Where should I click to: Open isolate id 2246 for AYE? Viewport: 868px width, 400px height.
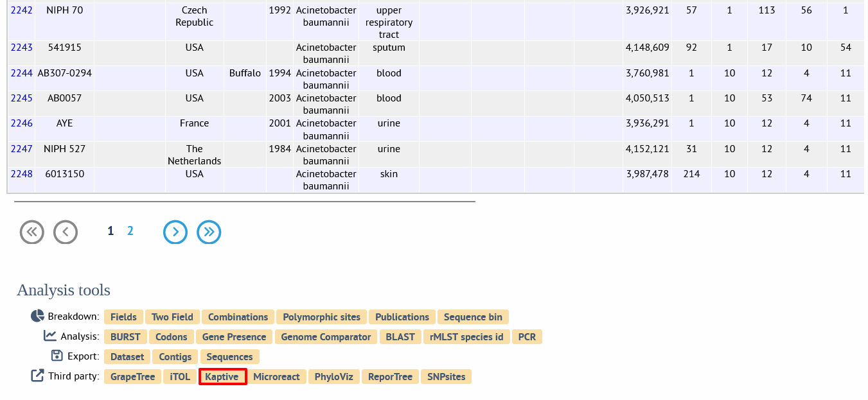22,123
